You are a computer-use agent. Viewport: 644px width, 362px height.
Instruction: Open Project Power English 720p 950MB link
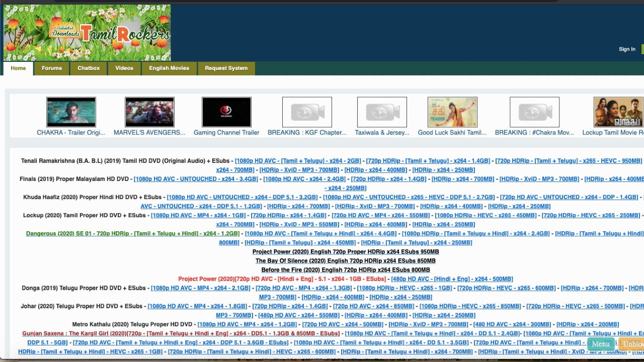346,251
